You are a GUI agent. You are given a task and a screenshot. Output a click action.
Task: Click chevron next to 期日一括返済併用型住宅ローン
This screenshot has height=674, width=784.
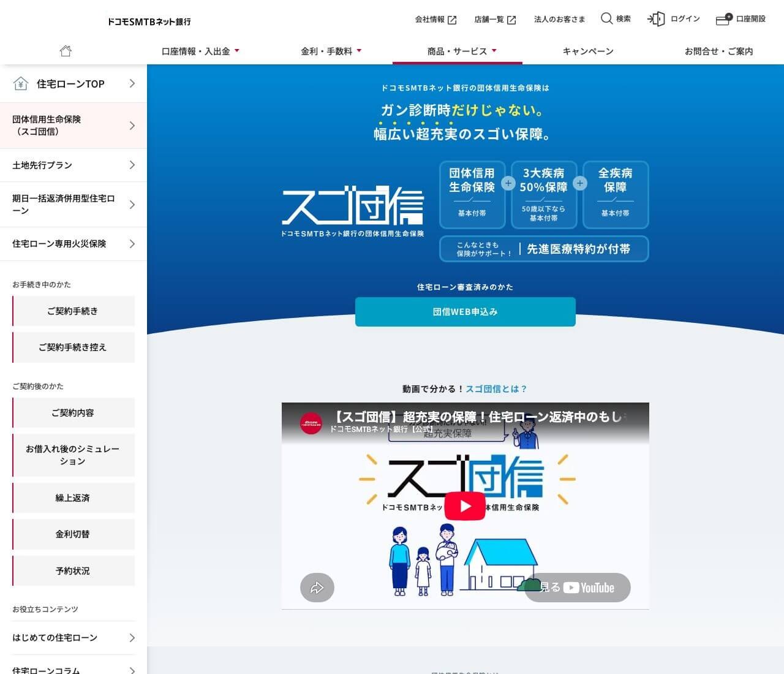coord(132,205)
